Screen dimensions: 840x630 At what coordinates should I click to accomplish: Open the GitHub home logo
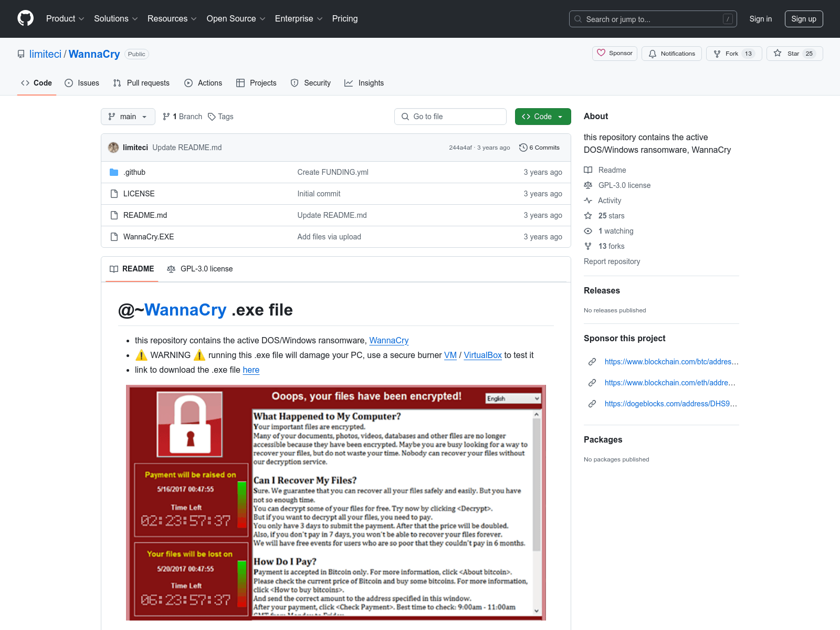[25, 18]
